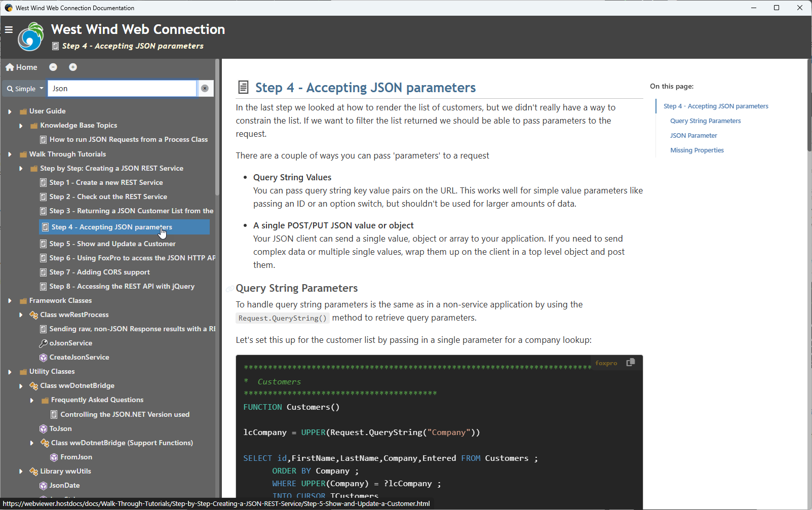Click the JsonDate method cube icon
The width and height of the screenshot is (812, 510).
click(44, 486)
